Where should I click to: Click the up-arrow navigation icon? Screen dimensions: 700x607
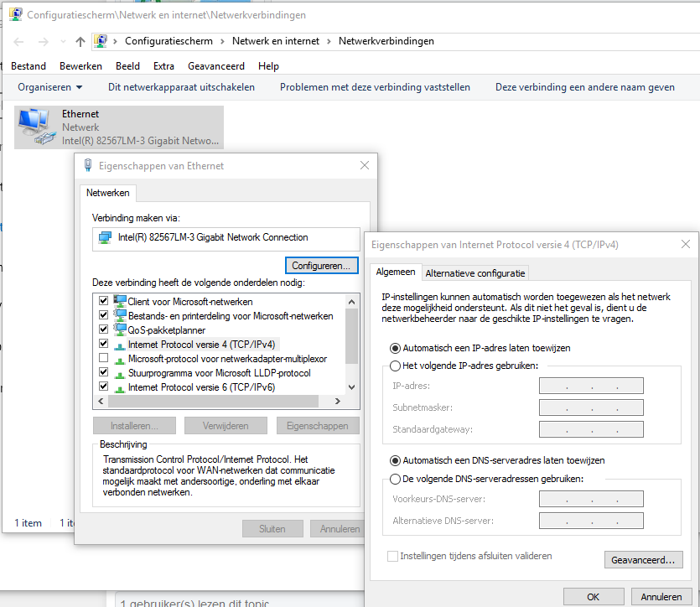(80, 41)
